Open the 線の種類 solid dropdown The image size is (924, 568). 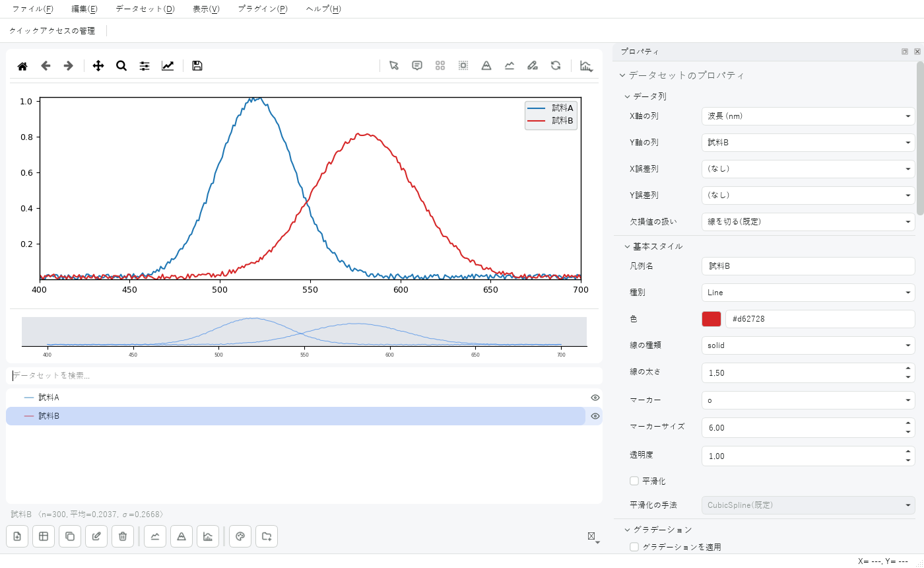click(808, 345)
